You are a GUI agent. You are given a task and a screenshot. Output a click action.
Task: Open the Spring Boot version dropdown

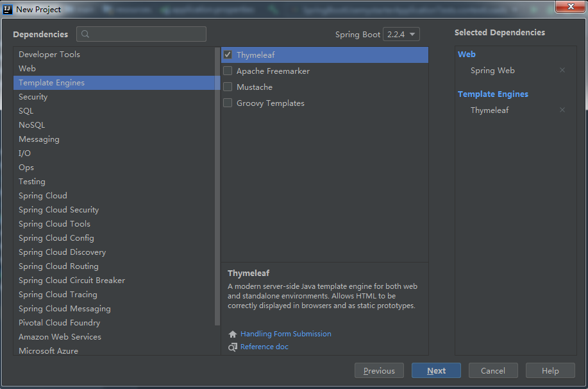pyautogui.click(x=401, y=35)
